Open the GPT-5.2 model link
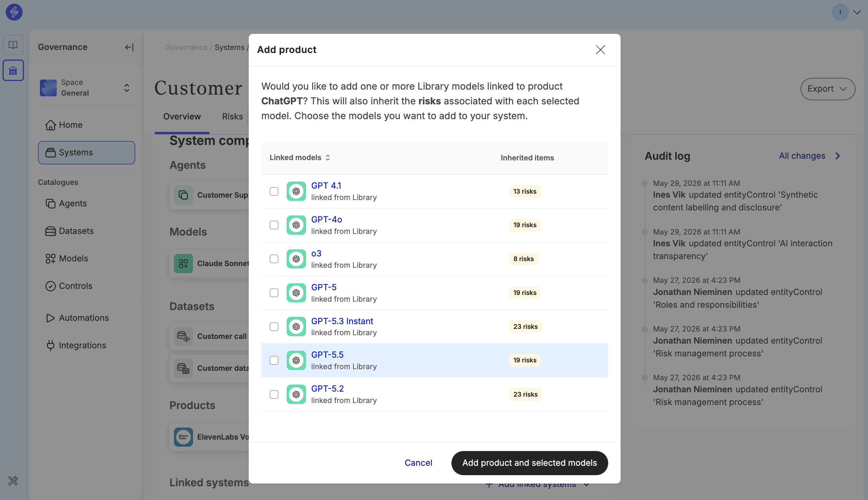 [x=327, y=389]
